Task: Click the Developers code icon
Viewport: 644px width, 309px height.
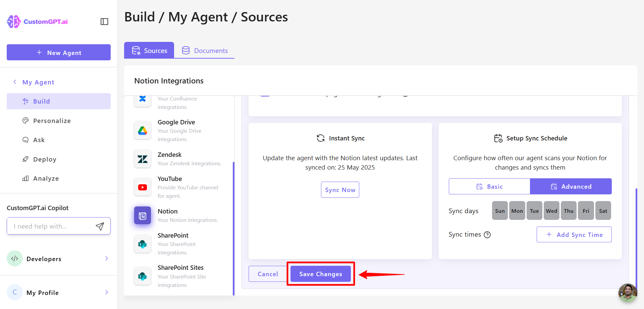Action: pyautogui.click(x=15, y=258)
